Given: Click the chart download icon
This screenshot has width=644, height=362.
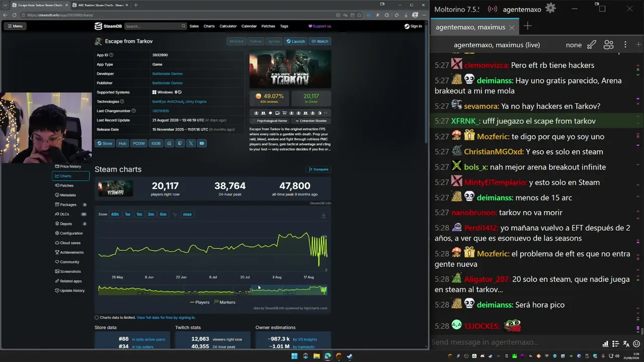Looking at the screenshot, I should 324,215.
